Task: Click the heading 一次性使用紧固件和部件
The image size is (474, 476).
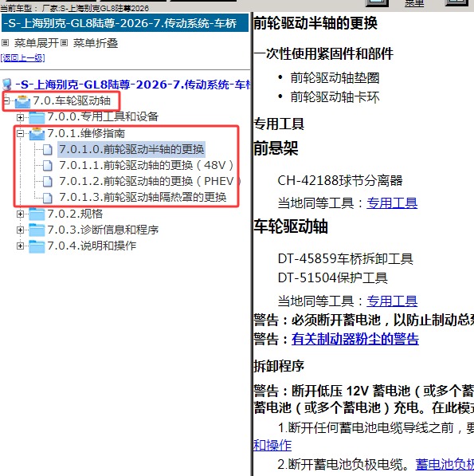Action: pyautogui.click(x=323, y=53)
